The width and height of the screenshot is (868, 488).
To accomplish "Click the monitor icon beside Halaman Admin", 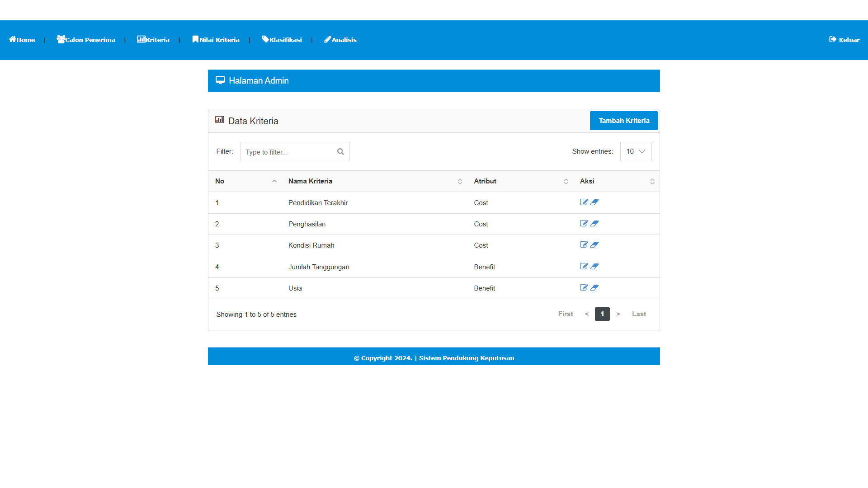I will tap(220, 80).
